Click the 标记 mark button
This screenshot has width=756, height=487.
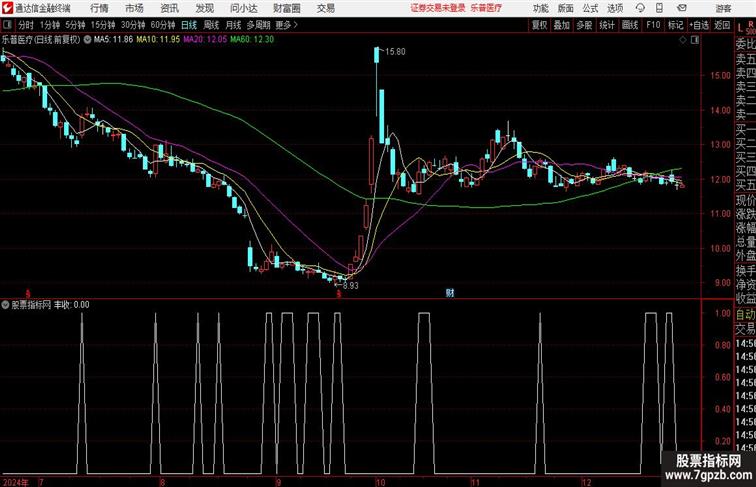tap(675, 25)
